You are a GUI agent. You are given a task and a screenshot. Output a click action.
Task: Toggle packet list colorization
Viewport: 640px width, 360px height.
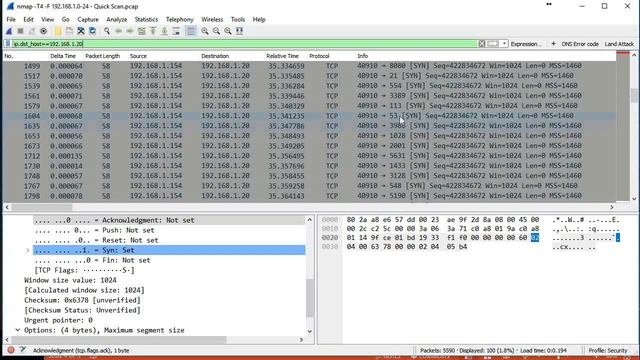[x=191, y=31]
